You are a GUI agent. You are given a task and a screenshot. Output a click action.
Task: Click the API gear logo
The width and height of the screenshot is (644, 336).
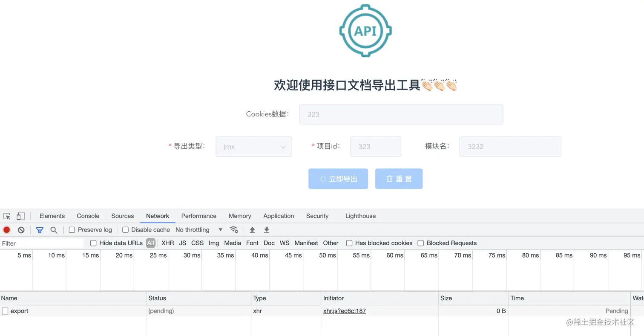(365, 31)
